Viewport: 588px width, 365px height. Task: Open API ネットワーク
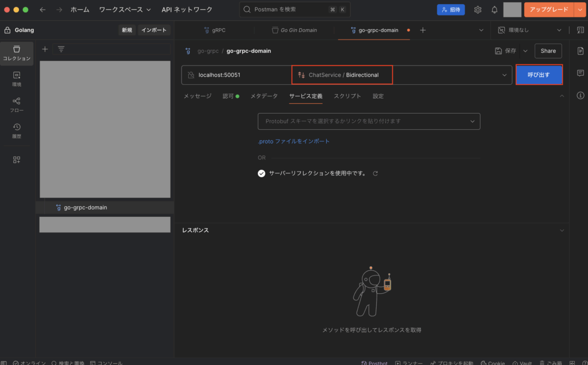[x=187, y=10]
